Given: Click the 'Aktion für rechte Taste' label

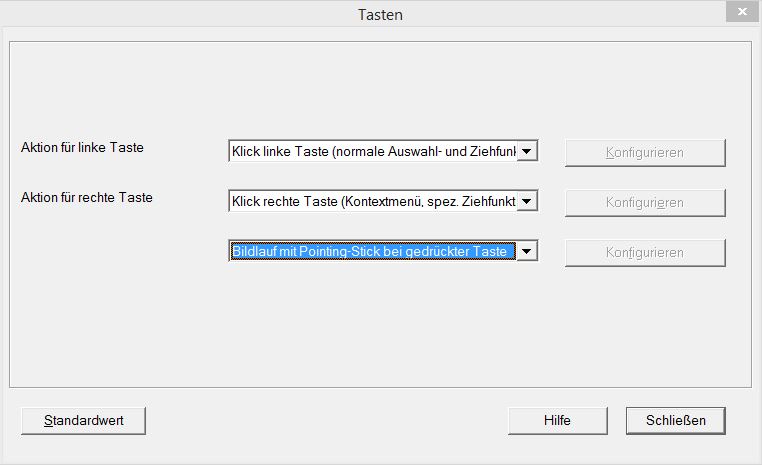Looking at the screenshot, I should click(87, 197).
